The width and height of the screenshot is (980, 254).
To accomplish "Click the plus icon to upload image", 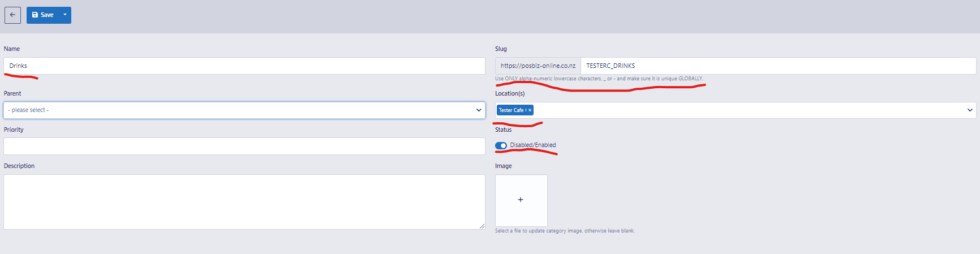I will (x=521, y=200).
